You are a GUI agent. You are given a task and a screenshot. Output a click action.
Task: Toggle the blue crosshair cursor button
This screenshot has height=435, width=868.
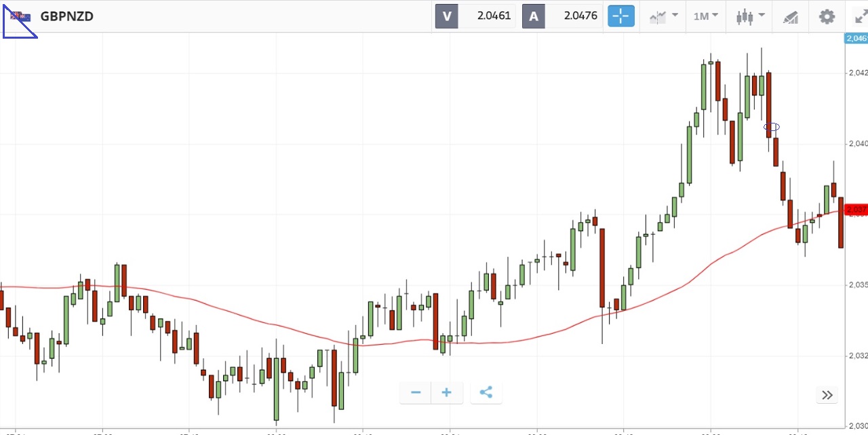pyautogui.click(x=620, y=16)
